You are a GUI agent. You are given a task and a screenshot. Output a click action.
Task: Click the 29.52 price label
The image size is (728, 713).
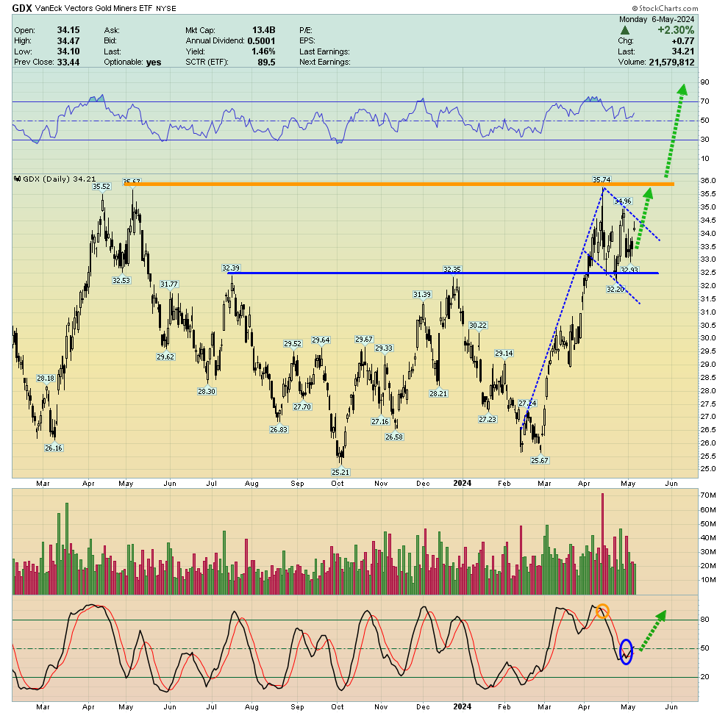coord(293,344)
